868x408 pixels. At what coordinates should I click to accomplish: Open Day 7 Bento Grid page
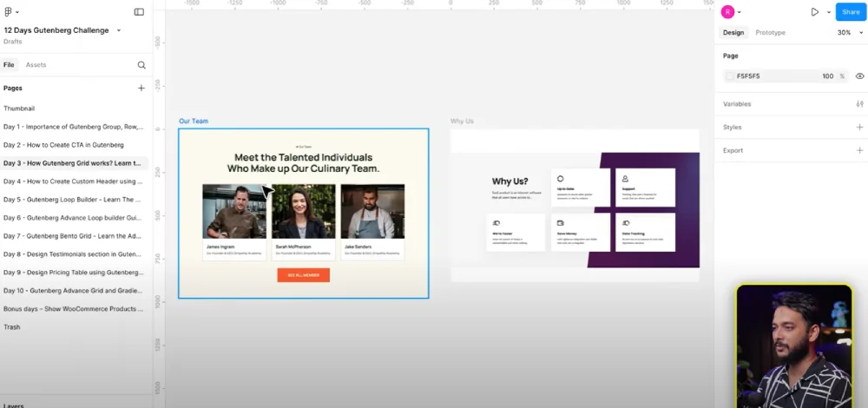74,236
